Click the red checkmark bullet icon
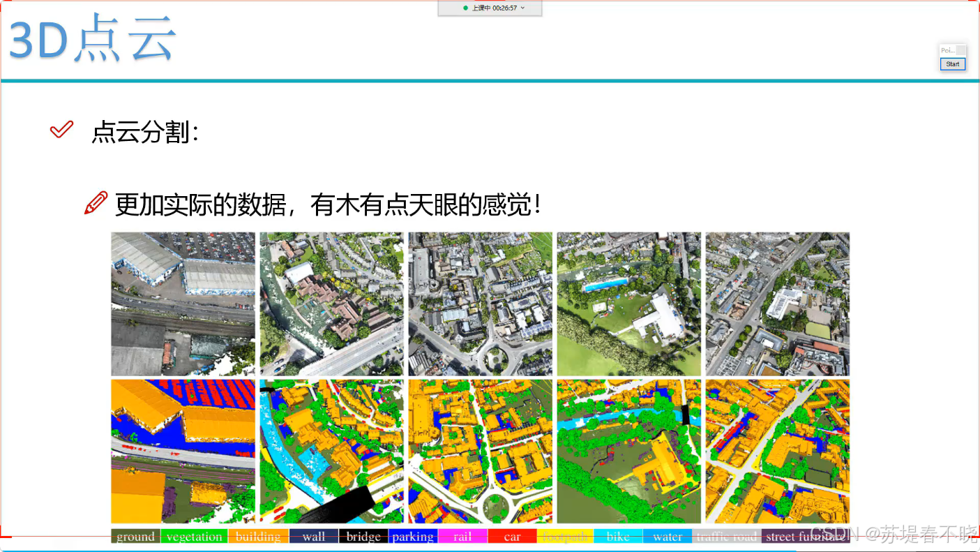The height and width of the screenshot is (552, 980). point(62,129)
